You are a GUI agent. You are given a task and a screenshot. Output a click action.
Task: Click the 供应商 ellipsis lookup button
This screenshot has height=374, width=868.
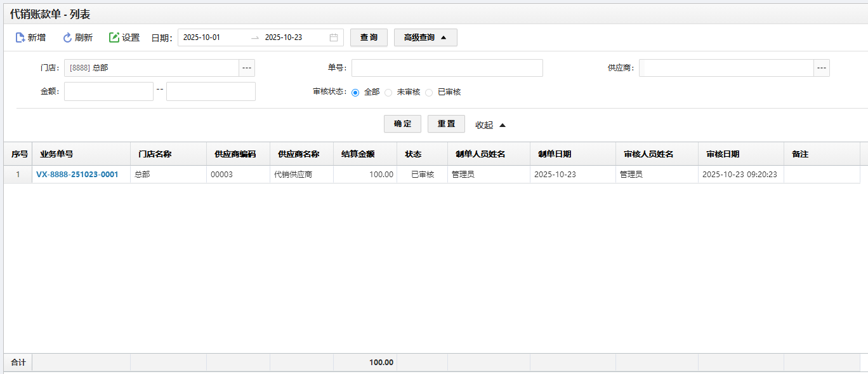coord(822,68)
